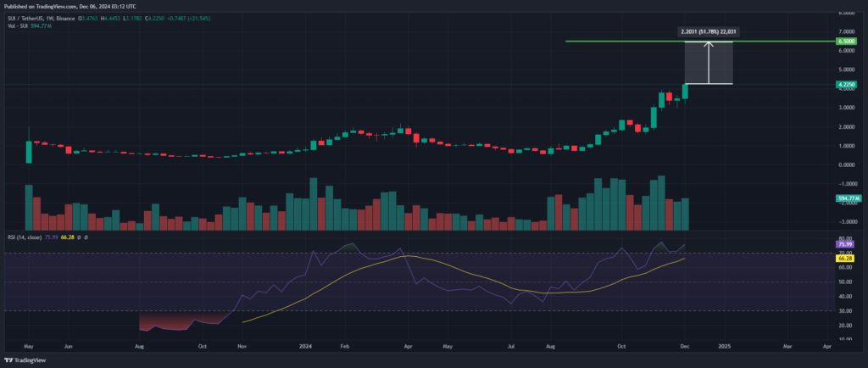Click the 4.2250 current price label
This screenshot has height=368, width=868.
click(847, 85)
